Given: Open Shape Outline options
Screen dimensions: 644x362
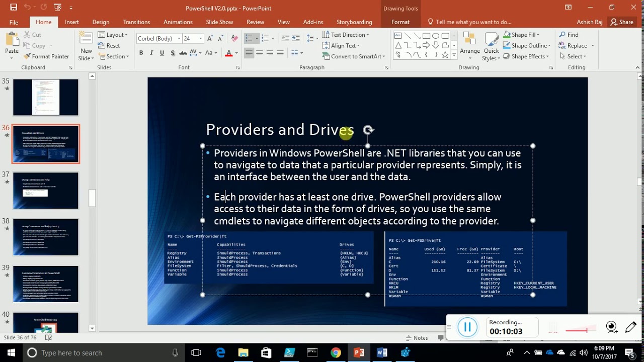Looking at the screenshot, I should tap(526, 45).
